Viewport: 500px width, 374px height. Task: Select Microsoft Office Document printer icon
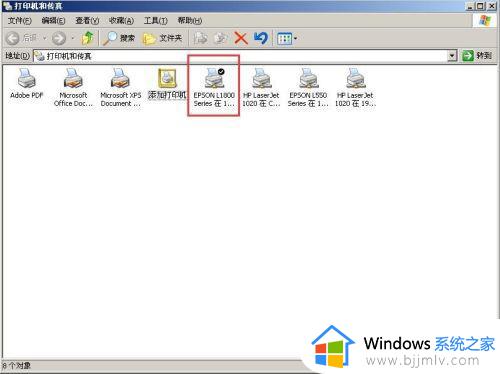pos(73,87)
